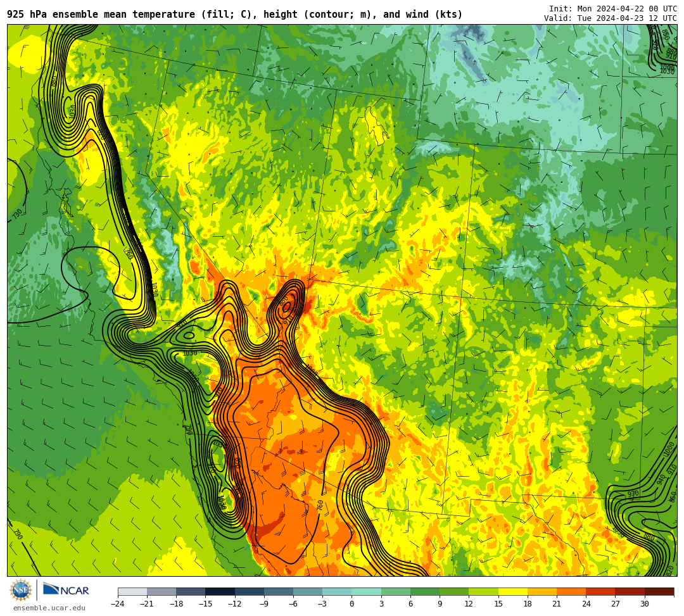Image resolution: width=684 pixels, height=616 pixels.
Task: Click the '−12' colorbar label
Action: click(x=235, y=604)
